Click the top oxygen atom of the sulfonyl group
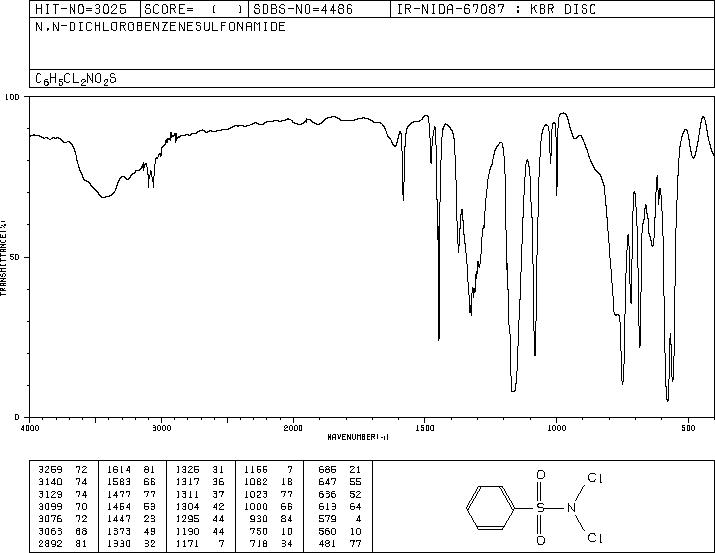The image size is (715, 553). coord(540,475)
